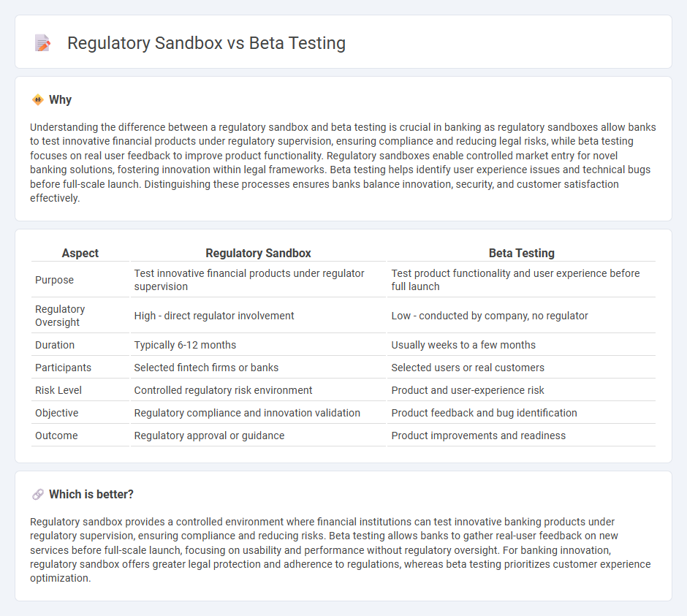
Task: Click the Regulatory Oversight row label
Action: [x=60, y=316]
